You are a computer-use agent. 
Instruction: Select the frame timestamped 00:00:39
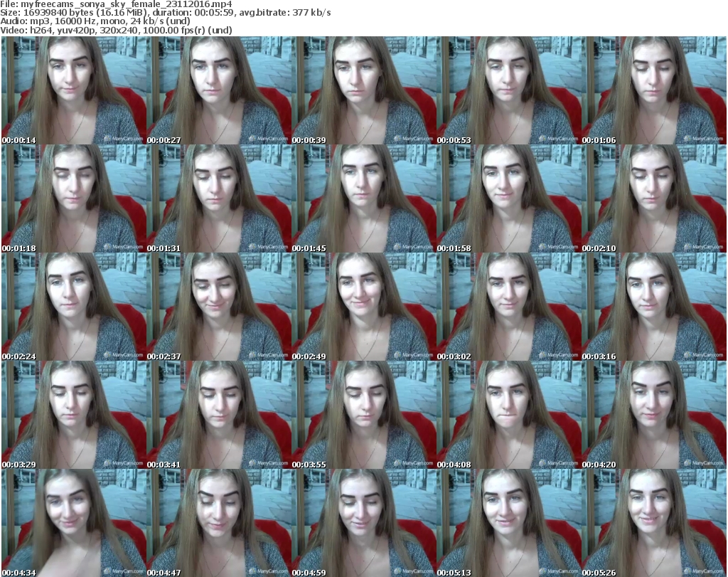(363, 90)
